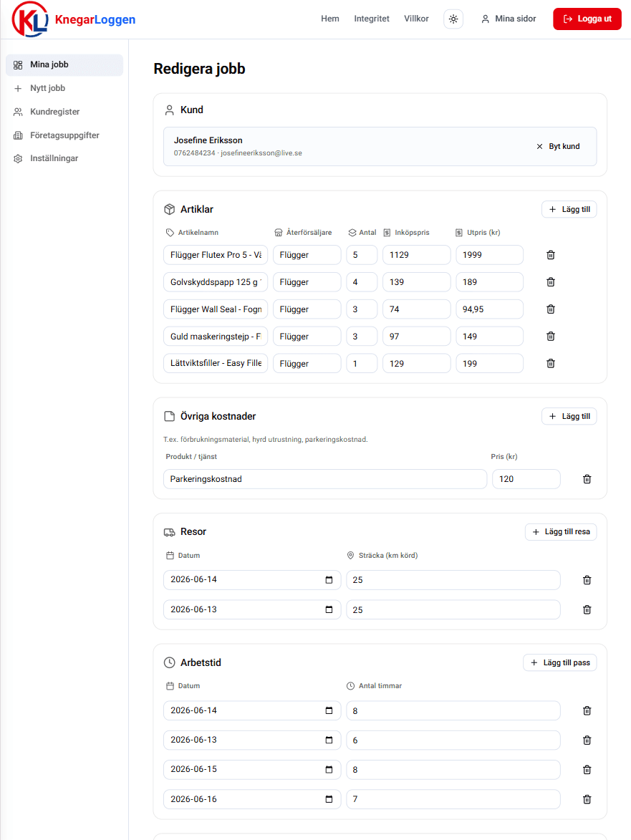Edit Parkeringskostnad product field
Image resolution: width=631 pixels, height=840 pixels.
325,479
